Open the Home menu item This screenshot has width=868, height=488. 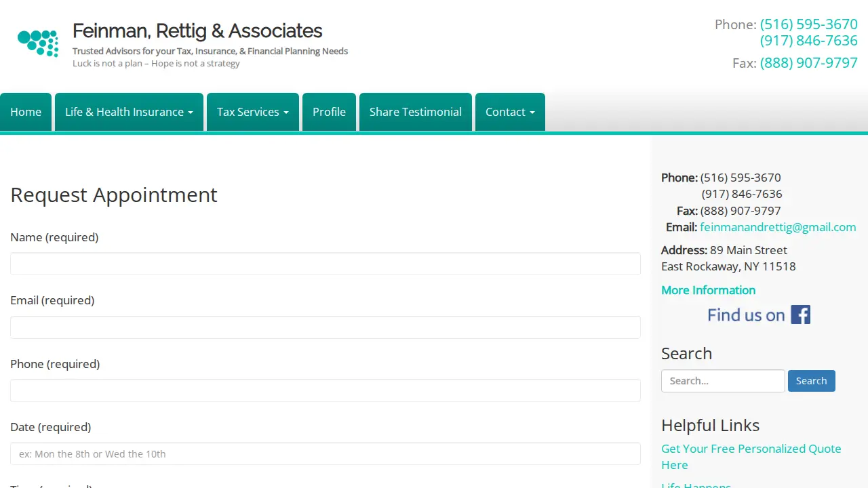[x=26, y=112]
